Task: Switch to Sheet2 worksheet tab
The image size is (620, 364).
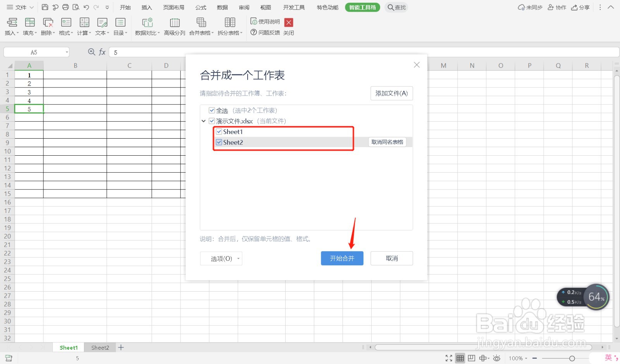Action: (x=100, y=347)
